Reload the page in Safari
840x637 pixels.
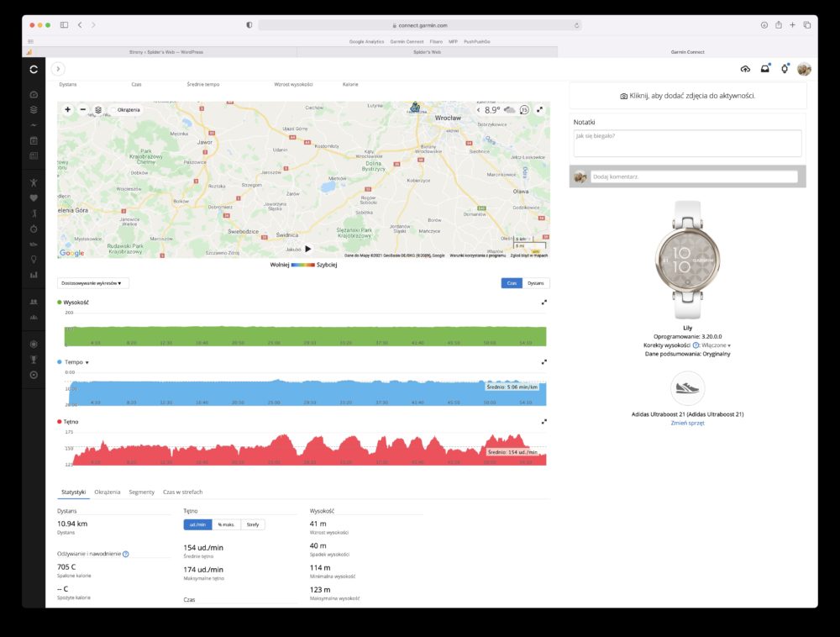click(576, 25)
